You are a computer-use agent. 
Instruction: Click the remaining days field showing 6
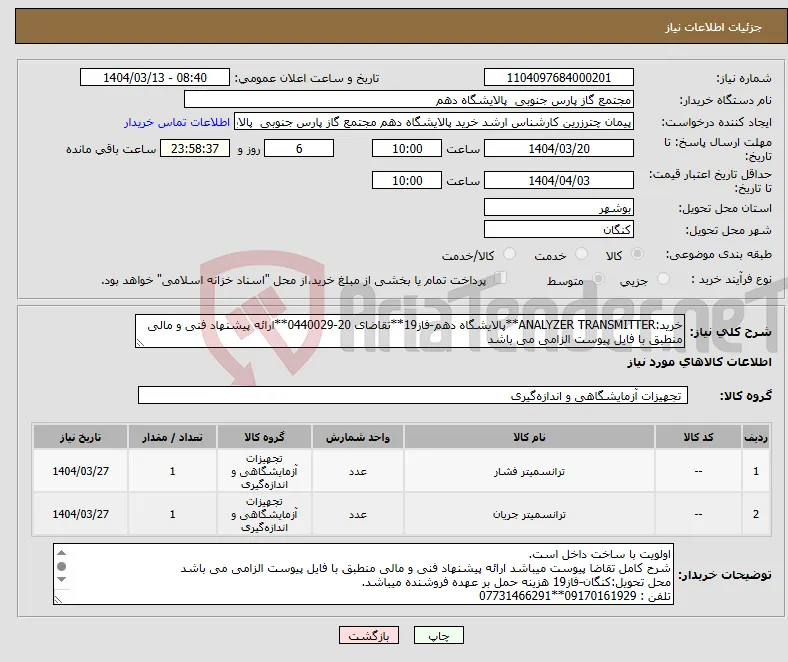(299, 149)
